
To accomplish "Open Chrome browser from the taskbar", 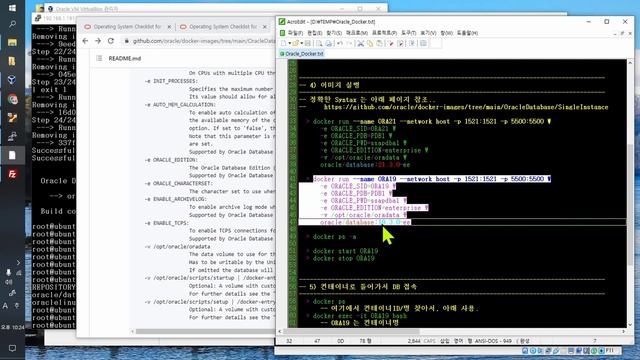I will (x=12, y=99).
